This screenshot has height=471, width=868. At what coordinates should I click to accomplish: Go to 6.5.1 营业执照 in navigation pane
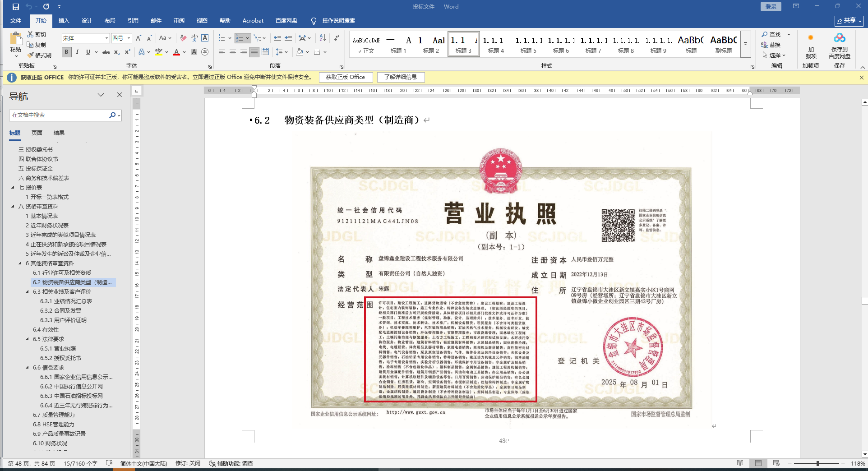(x=58, y=349)
